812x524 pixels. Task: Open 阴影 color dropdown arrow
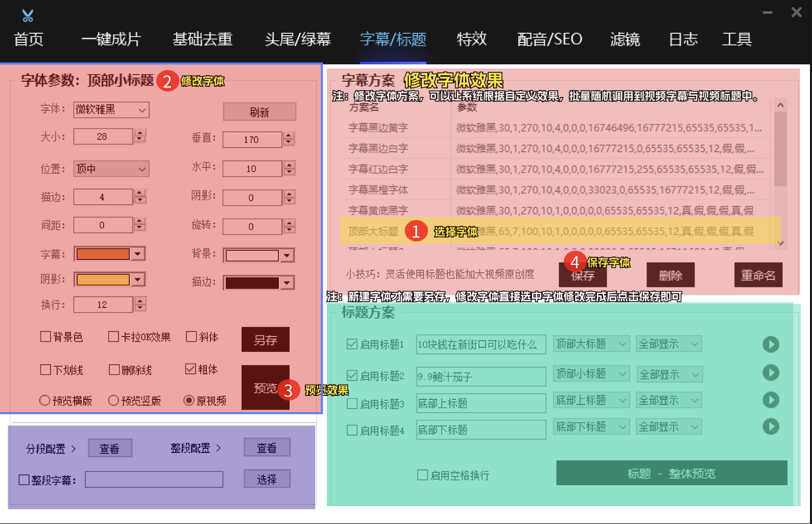pos(138,279)
